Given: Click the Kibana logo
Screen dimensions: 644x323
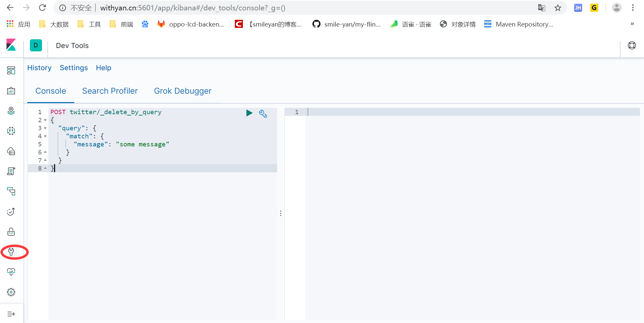Looking at the screenshot, I should [x=11, y=45].
